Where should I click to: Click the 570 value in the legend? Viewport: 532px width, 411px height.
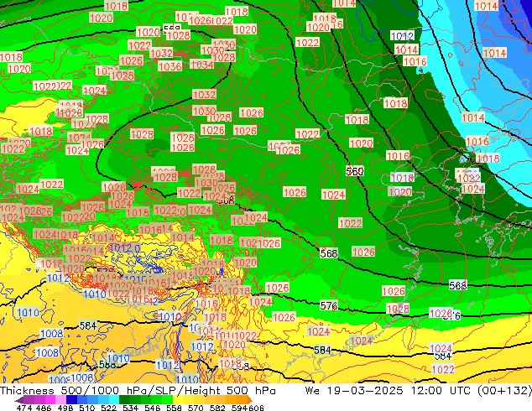coord(196,408)
